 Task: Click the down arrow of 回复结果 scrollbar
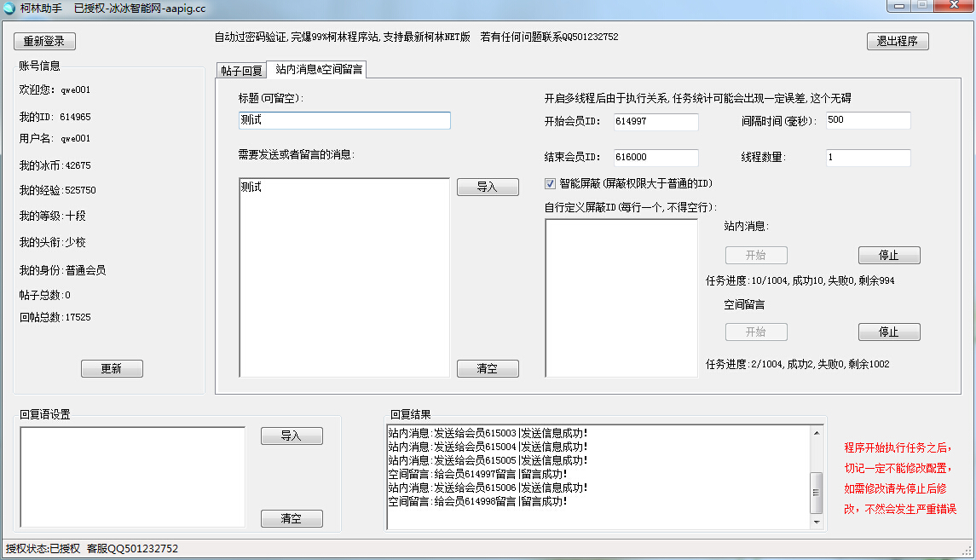pos(817,522)
